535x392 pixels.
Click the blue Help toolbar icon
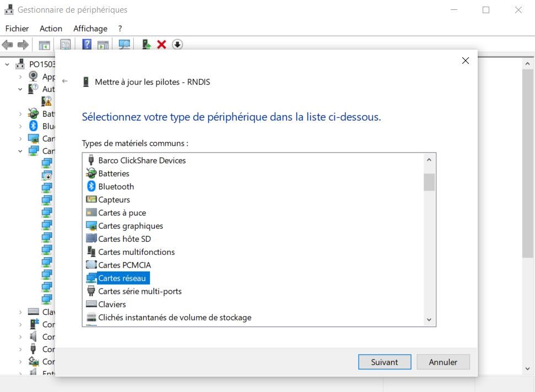pos(87,44)
